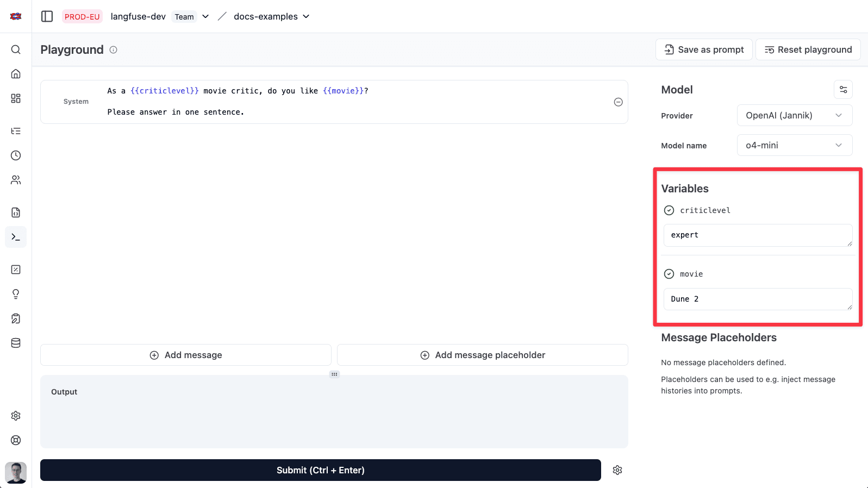Open the Datasets database icon
Image resolution: width=868 pixels, height=488 pixels.
tap(16, 343)
